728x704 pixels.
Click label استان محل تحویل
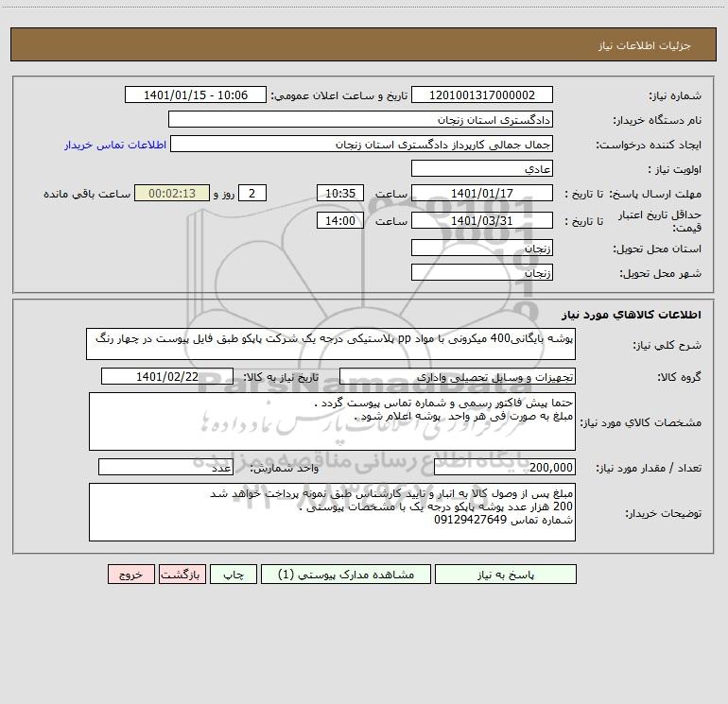[x=657, y=249]
